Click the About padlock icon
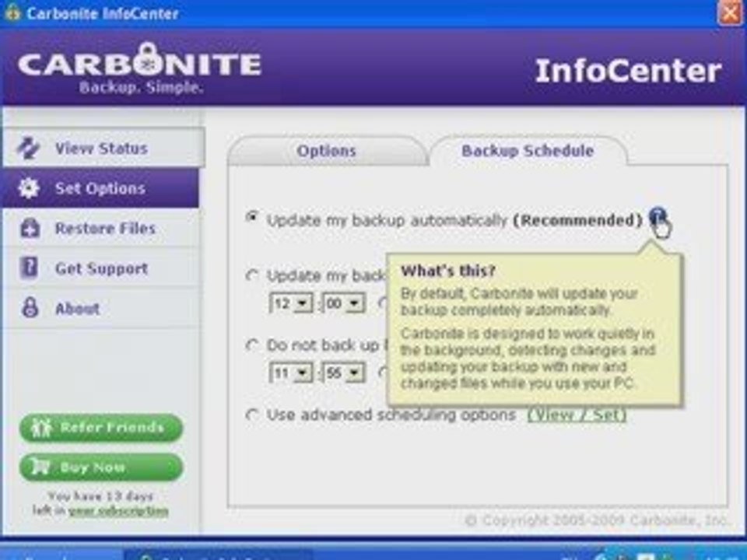The image size is (747, 560). pyautogui.click(x=30, y=308)
